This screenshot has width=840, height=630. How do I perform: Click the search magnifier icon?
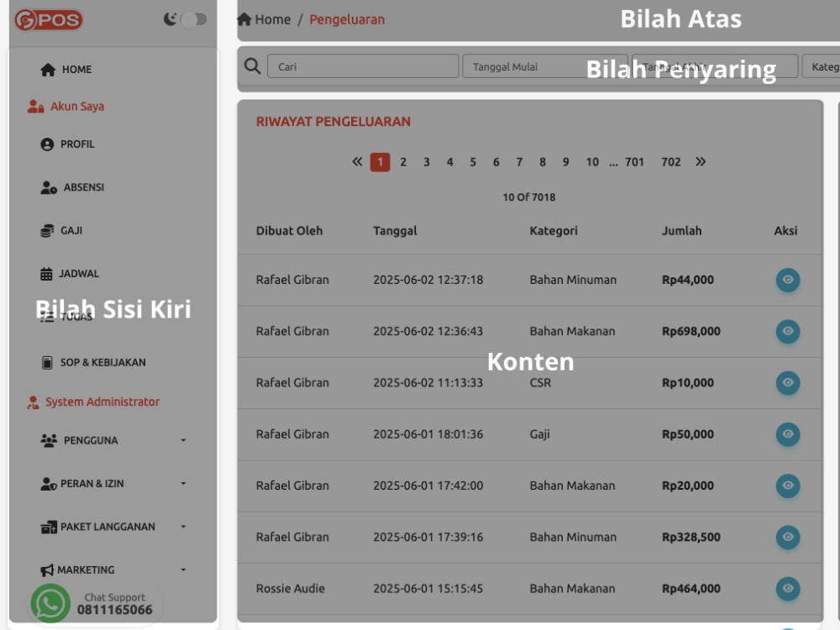point(252,66)
